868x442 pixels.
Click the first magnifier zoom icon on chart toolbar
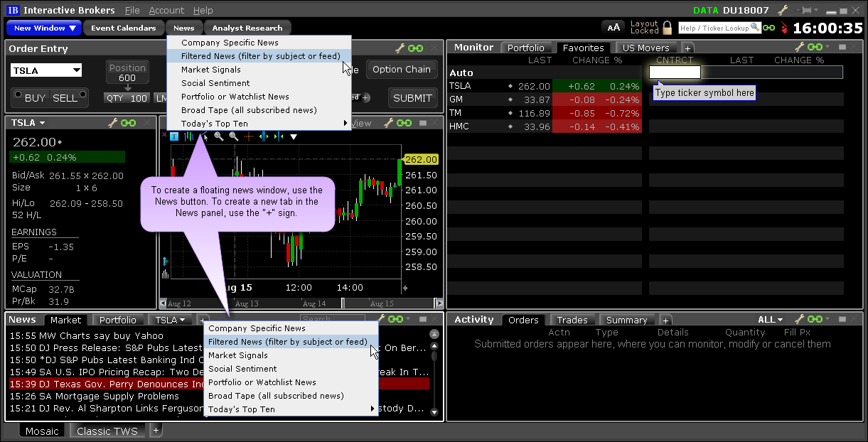(219, 136)
